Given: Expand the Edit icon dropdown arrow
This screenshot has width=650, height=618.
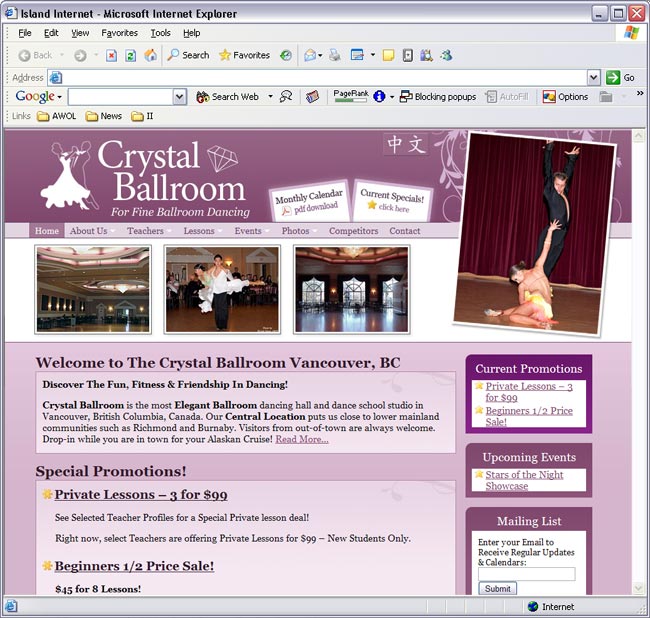Looking at the screenshot, I should click(x=373, y=55).
